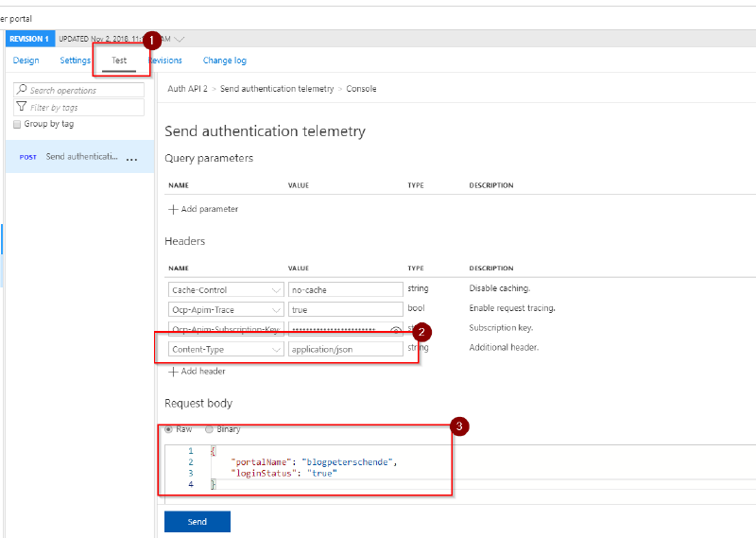
Task: Switch to the Design tab
Action: 26,61
